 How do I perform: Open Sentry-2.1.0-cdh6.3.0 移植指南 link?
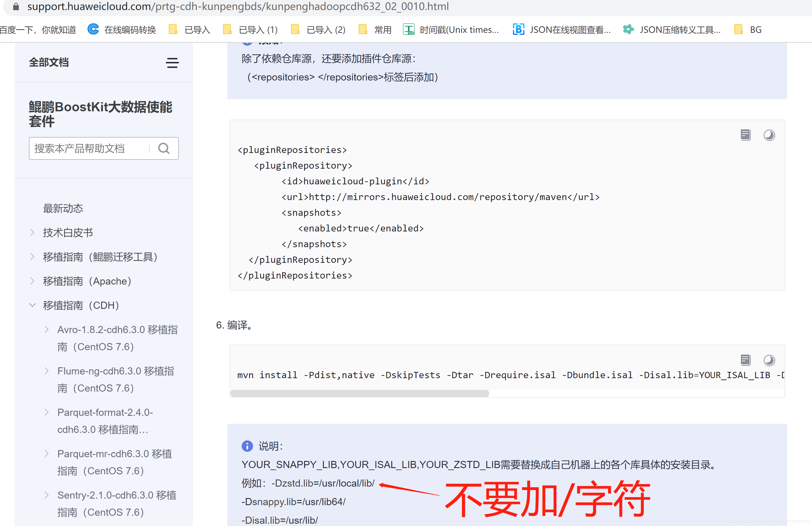117,503
